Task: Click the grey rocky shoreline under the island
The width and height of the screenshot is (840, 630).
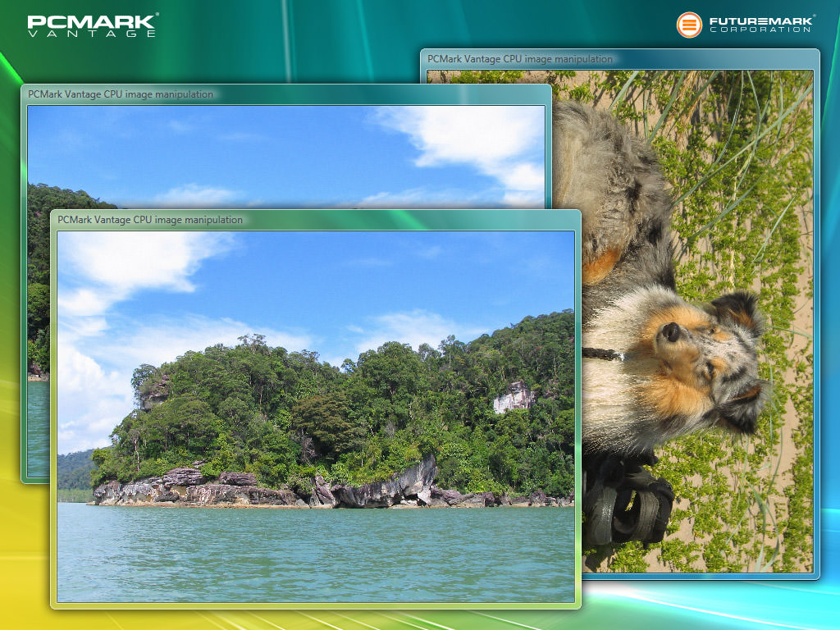Action: (x=246, y=491)
